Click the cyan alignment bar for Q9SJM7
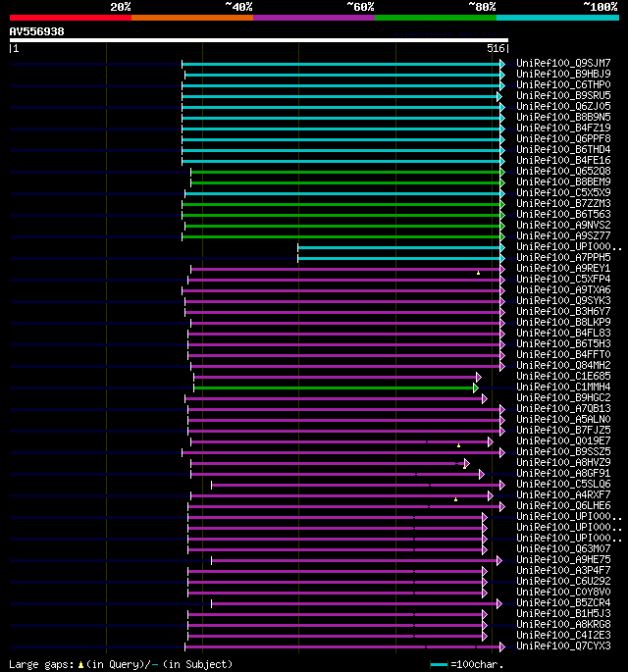Viewport: 628px width, 672px height. click(x=341, y=65)
